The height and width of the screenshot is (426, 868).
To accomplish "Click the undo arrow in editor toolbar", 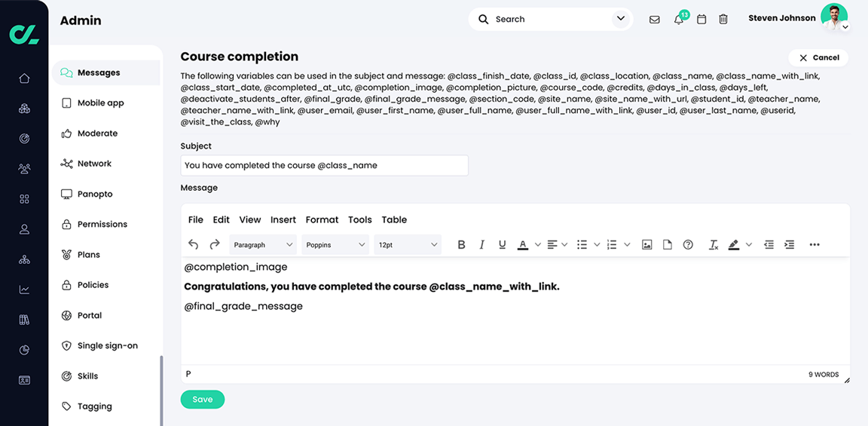I will pos(193,244).
